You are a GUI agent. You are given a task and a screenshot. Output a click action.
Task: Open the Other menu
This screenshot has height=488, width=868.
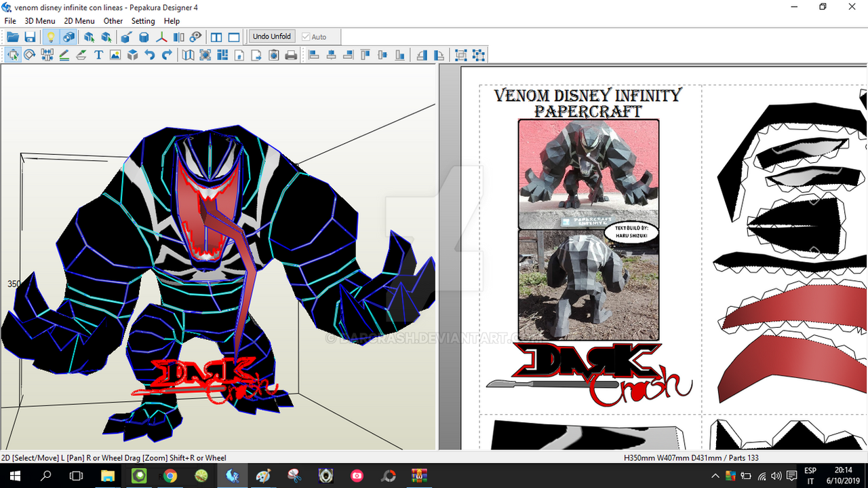(x=113, y=21)
